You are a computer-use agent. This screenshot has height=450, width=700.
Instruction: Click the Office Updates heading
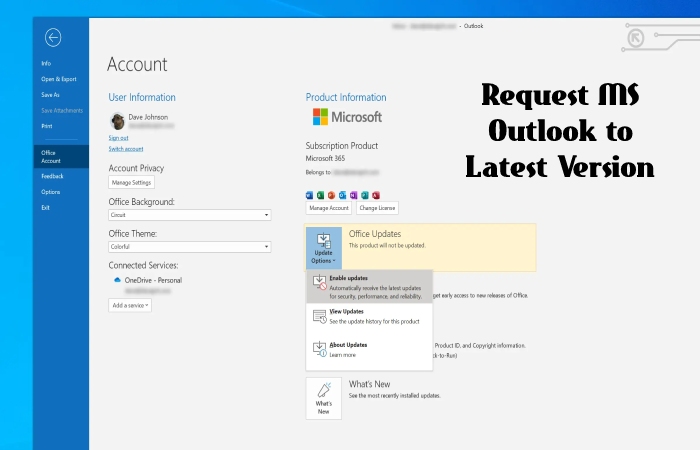[x=375, y=234]
